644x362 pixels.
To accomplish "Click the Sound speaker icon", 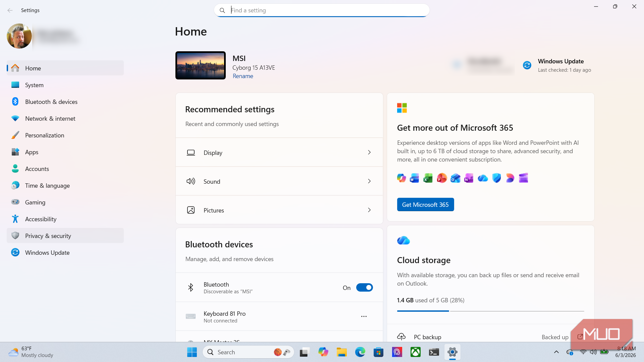I will pyautogui.click(x=191, y=181).
